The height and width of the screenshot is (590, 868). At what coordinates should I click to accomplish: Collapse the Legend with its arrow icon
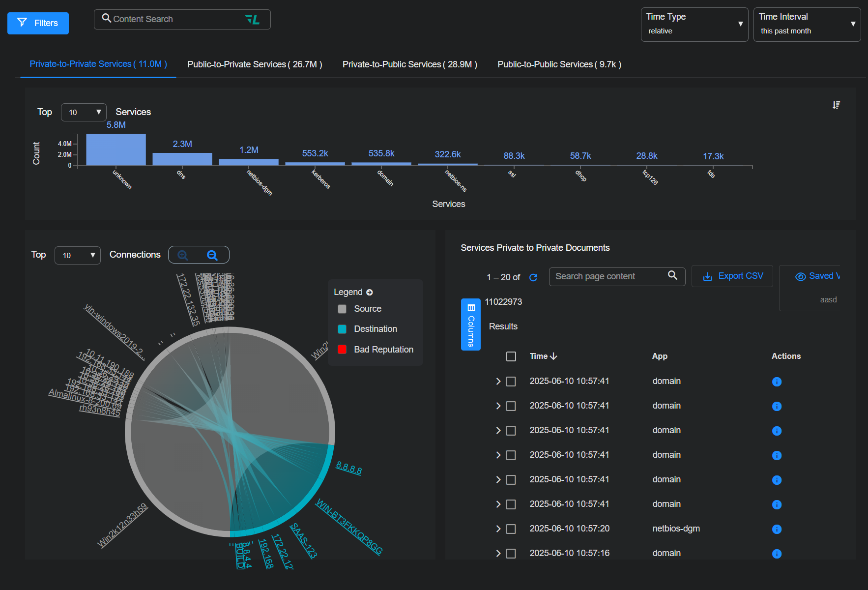click(x=370, y=293)
